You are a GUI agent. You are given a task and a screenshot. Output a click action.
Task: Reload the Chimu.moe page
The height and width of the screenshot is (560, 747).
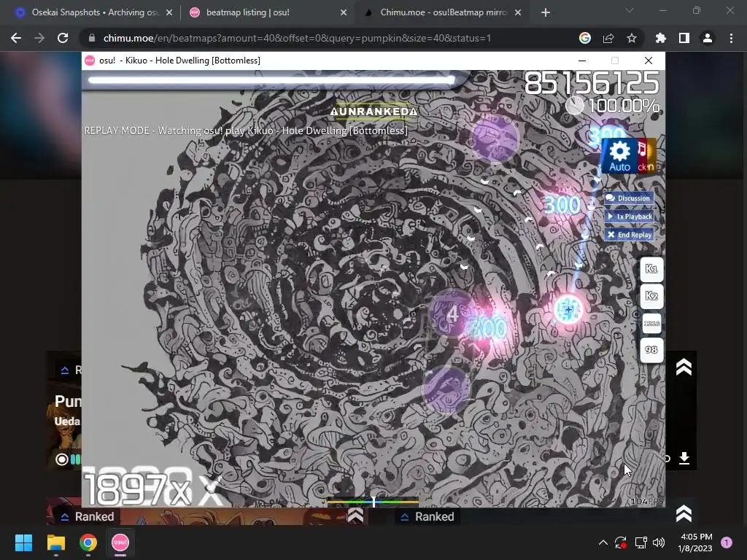[63, 38]
